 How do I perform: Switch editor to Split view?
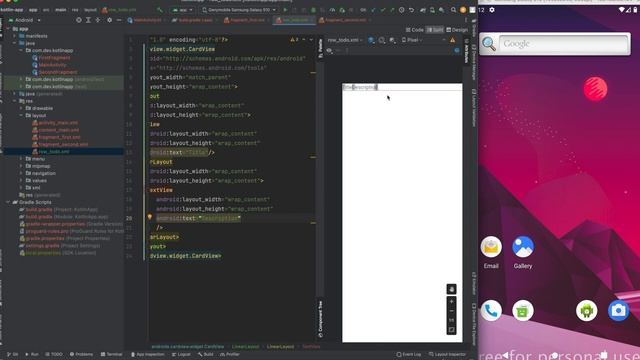point(435,30)
